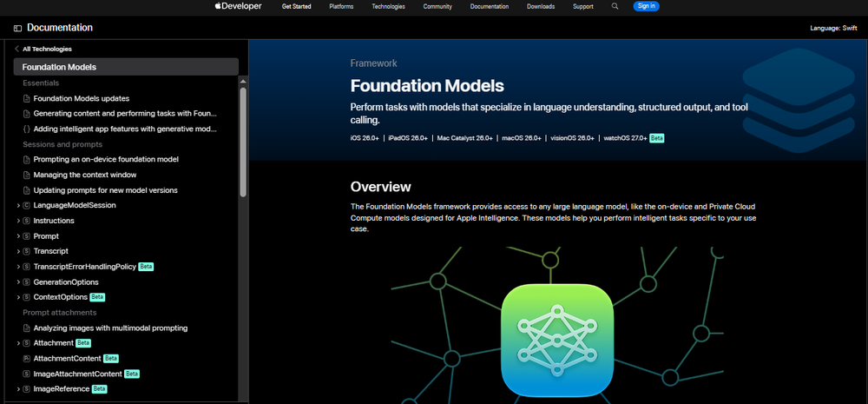Click the struct S icon beside Transcript
The height and width of the screenshot is (404, 868).
[x=26, y=251]
